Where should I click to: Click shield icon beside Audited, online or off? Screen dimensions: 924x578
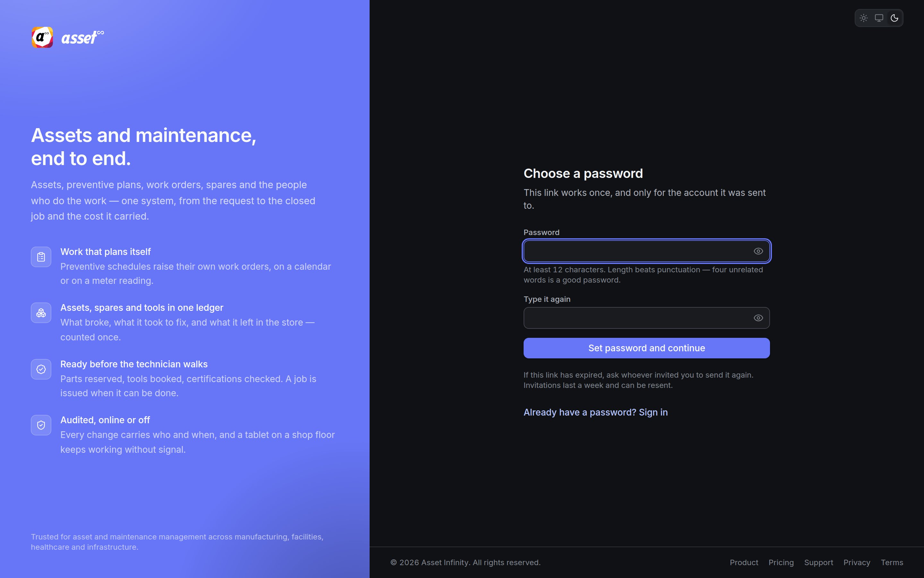click(x=41, y=425)
